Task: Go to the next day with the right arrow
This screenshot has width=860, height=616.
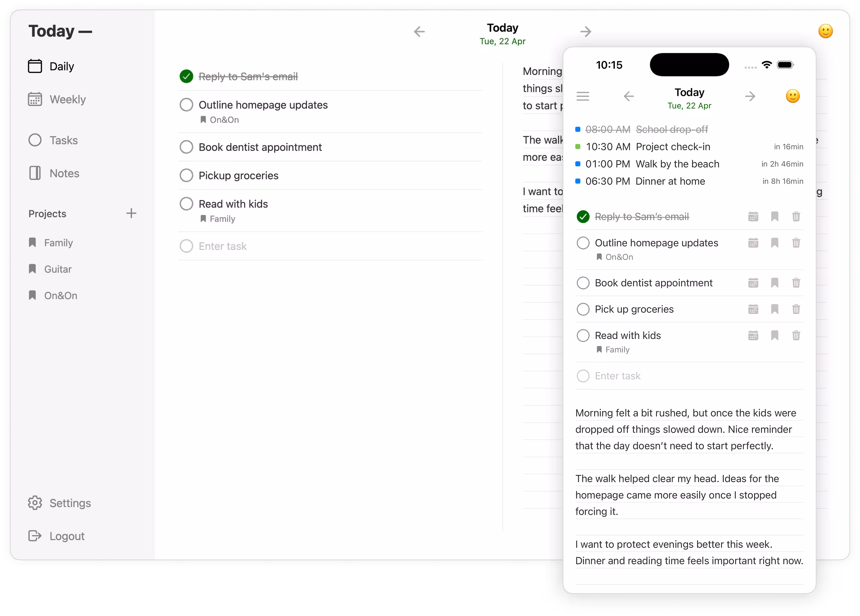Action: [585, 31]
